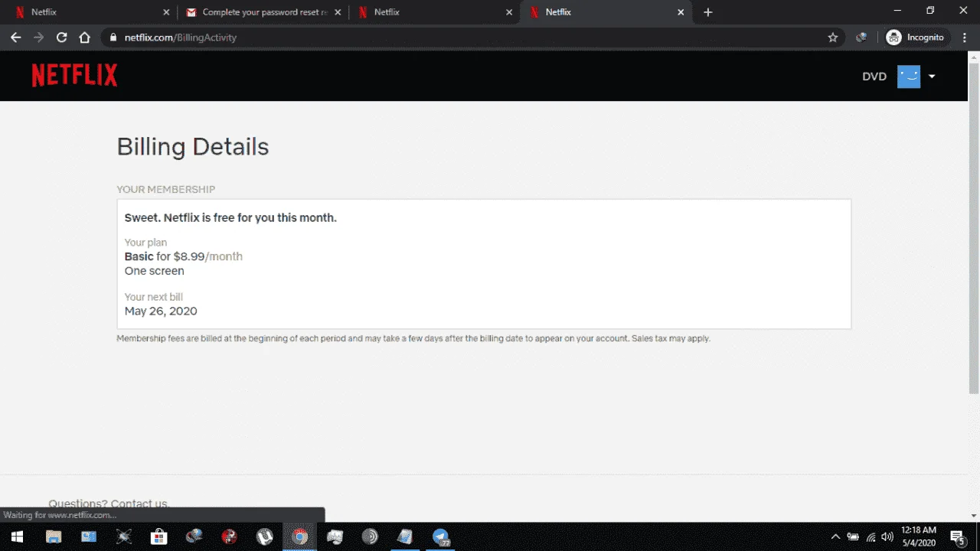The image size is (980, 551).
Task: Click the battery icon in the system tray
Action: click(x=853, y=536)
